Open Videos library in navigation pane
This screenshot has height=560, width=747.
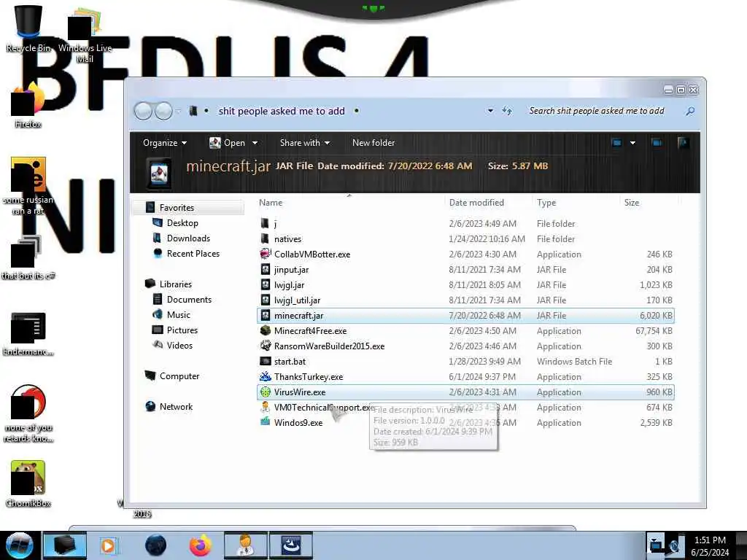179,345
